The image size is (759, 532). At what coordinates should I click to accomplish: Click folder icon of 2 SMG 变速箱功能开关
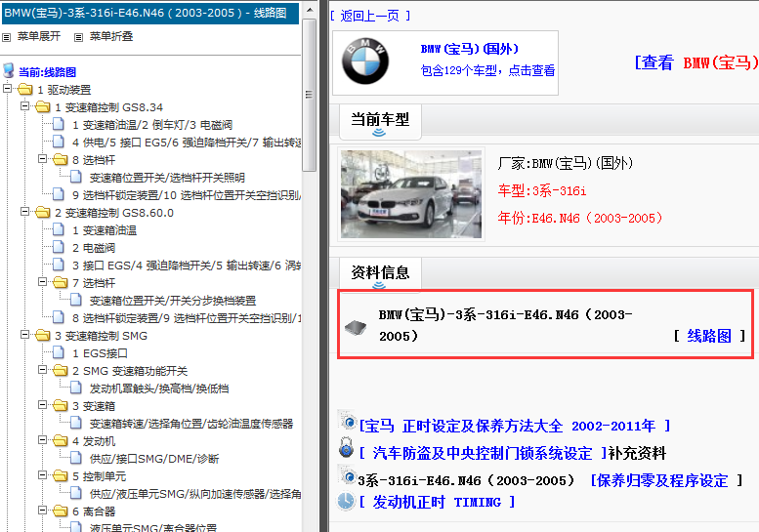pyautogui.click(x=60, y=371)
